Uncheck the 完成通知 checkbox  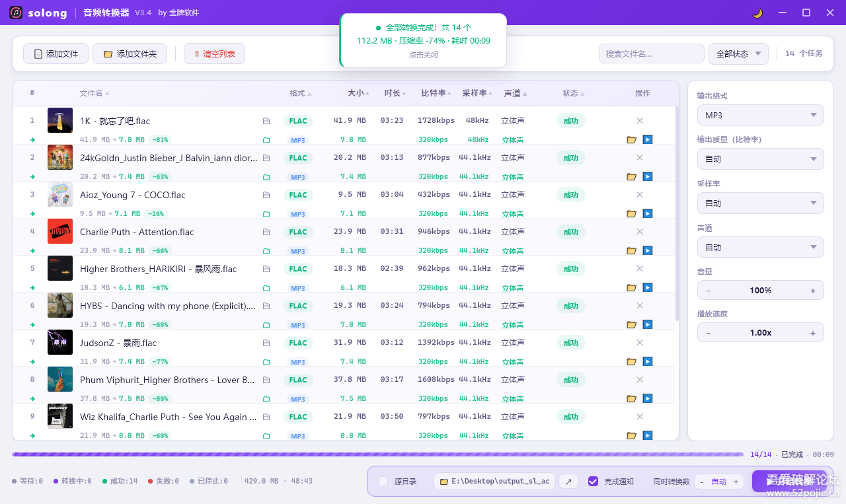click(x=593, y=482)
